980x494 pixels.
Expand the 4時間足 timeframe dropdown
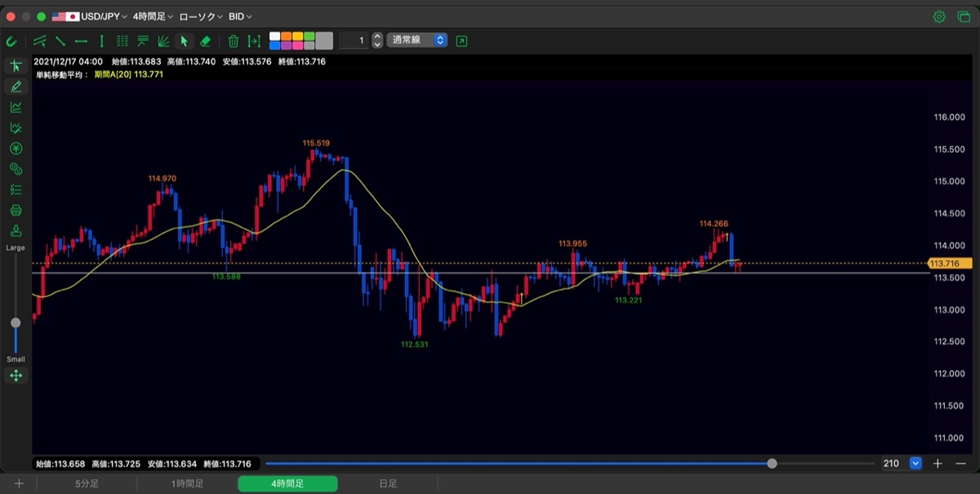click(153, 16)
